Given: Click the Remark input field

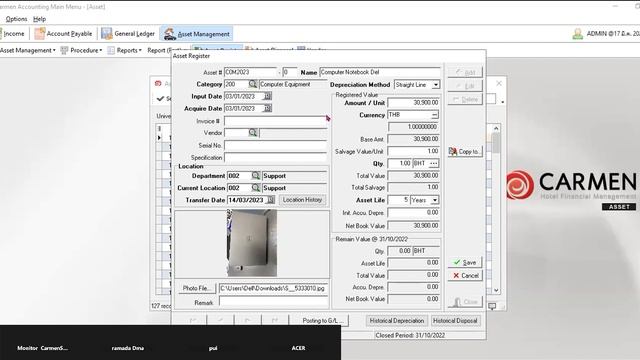Looking at the screenshot, I should click(x=273, y=302).
